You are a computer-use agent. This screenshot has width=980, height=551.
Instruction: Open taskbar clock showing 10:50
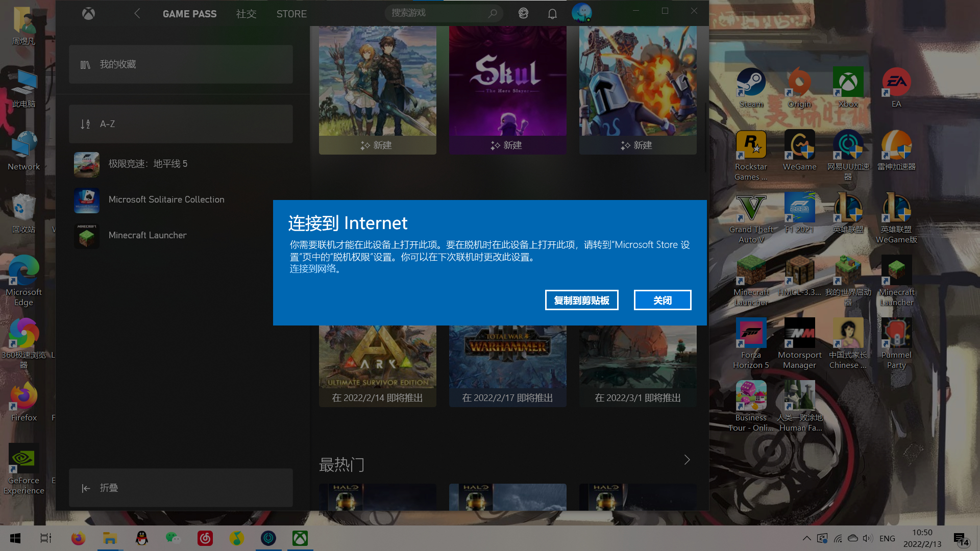point(922,538)
